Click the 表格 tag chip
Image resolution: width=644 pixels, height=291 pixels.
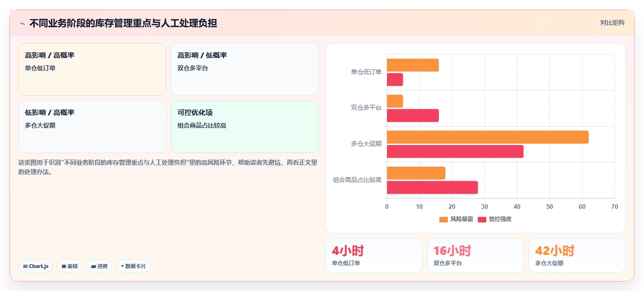coord(69,266)
